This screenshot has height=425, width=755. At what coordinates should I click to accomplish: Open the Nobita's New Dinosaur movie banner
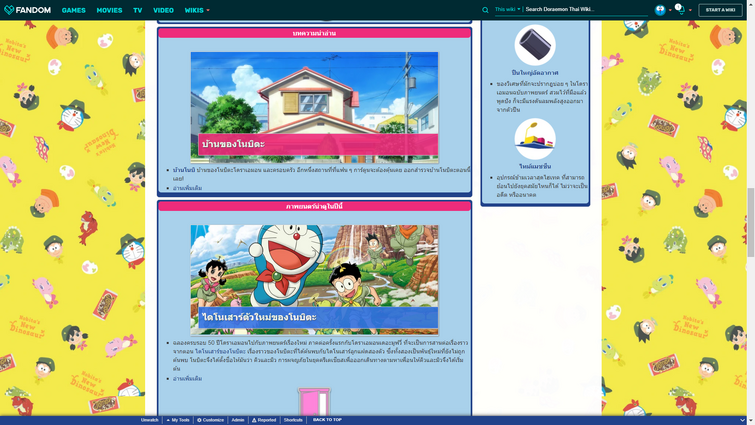point(314,280)
